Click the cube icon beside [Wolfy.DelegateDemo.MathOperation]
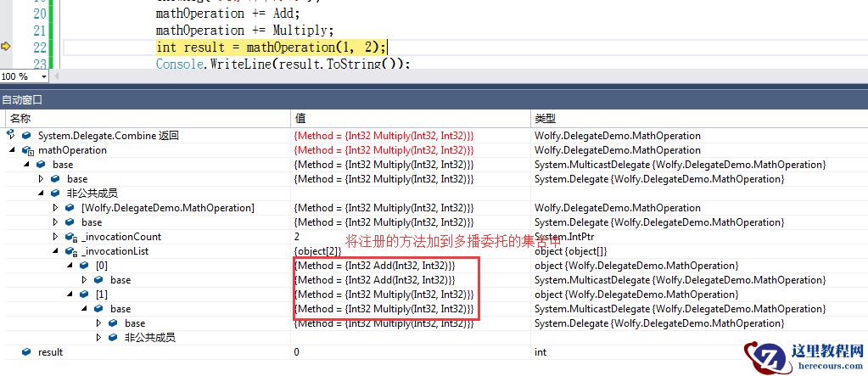Viewport: 868px width, 376px height. point(70,208)
